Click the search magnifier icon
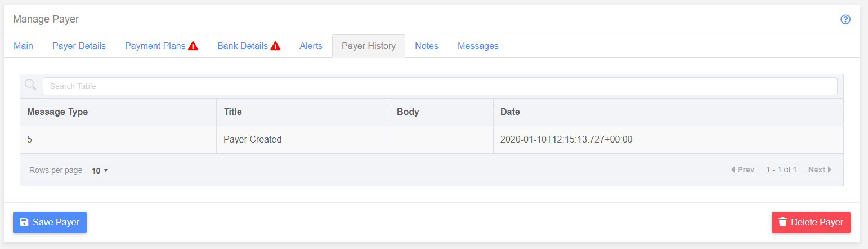This screenshot has height=249, width=868. (x=31, y=86)
